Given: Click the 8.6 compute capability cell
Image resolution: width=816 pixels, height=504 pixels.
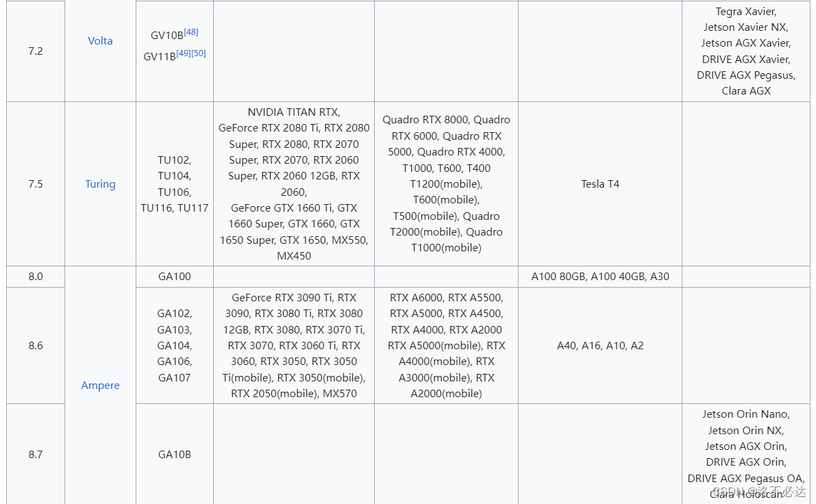Looking at the screenshot, I should [36, 345].
